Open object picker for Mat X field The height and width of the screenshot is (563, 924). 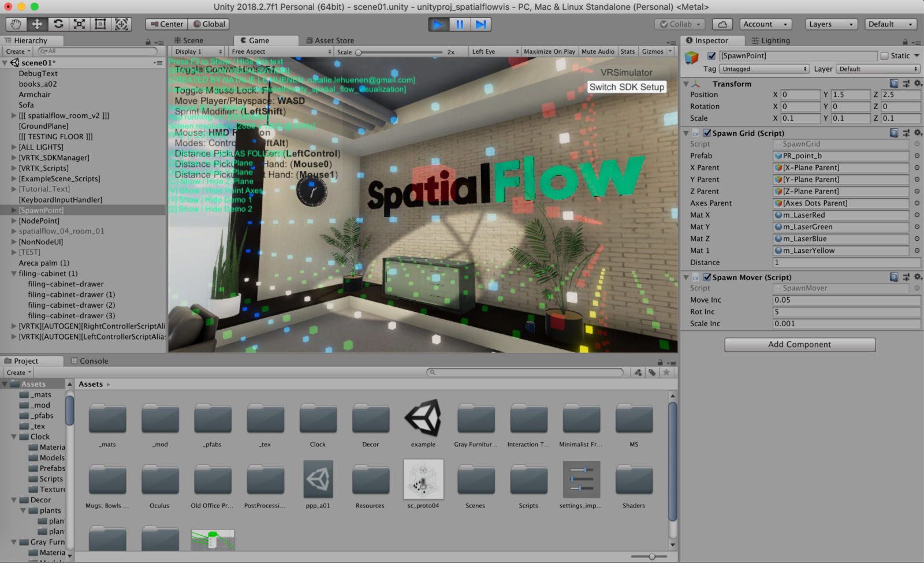point(916,215)
